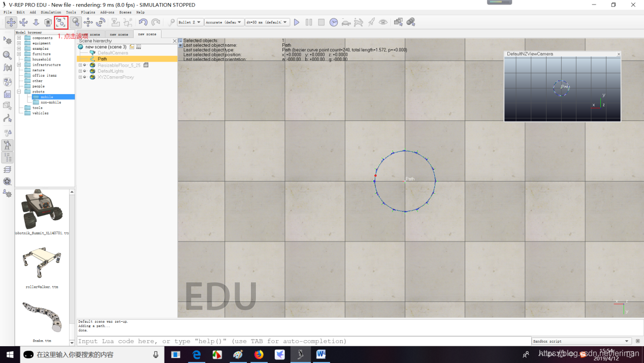The image size is (644, 363).
Task: Expand the equipment folder
Action: 19,43
